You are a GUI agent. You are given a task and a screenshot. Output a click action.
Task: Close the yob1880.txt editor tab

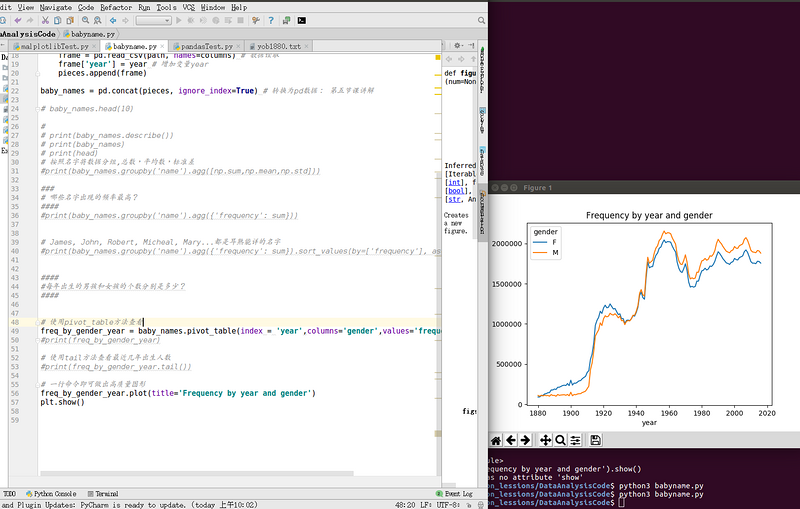pos(306,46)
